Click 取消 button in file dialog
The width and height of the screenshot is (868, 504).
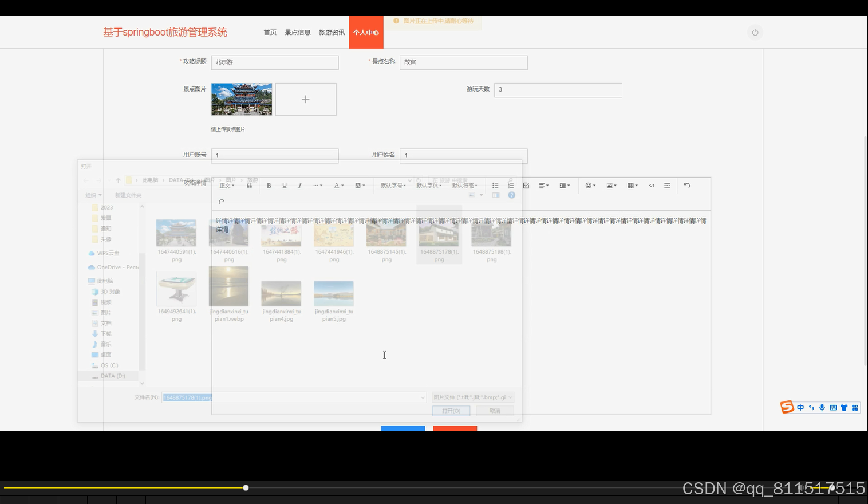pos(495,411)
